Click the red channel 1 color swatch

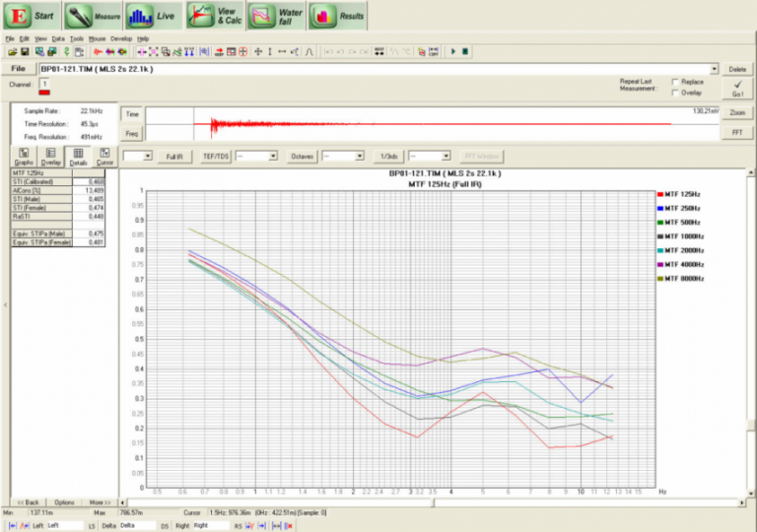pos(44,93)
